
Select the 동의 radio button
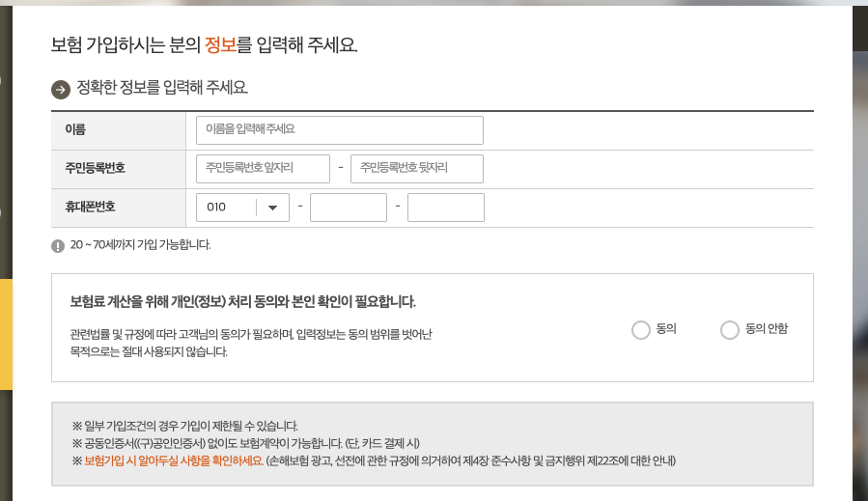click(x=641, y=330)
